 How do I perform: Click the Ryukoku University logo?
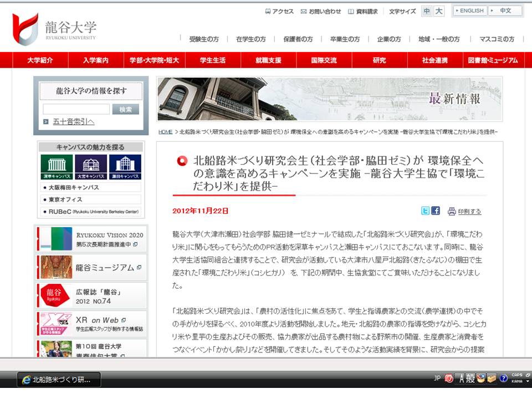[x=54, y=29]
